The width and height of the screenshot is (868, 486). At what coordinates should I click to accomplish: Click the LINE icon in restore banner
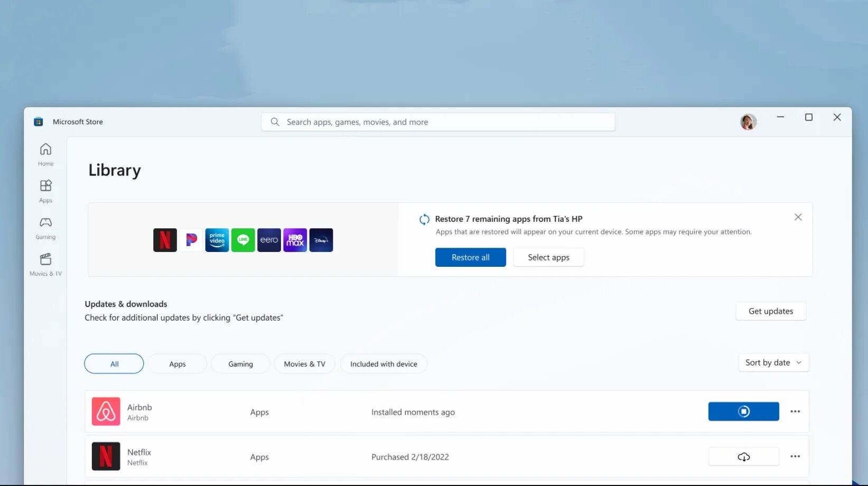243,240
